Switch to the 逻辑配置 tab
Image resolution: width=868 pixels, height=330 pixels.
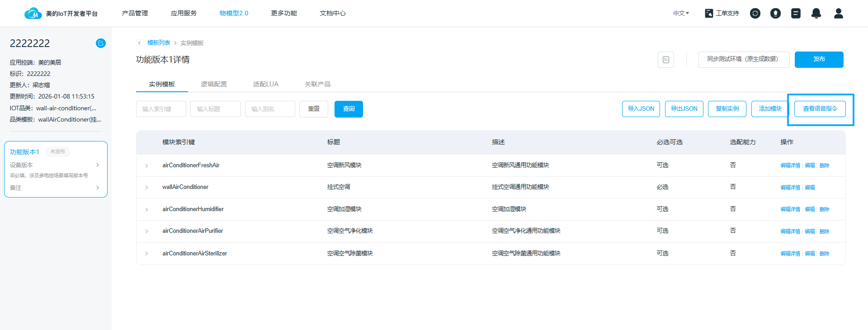(x=214, y=84)
